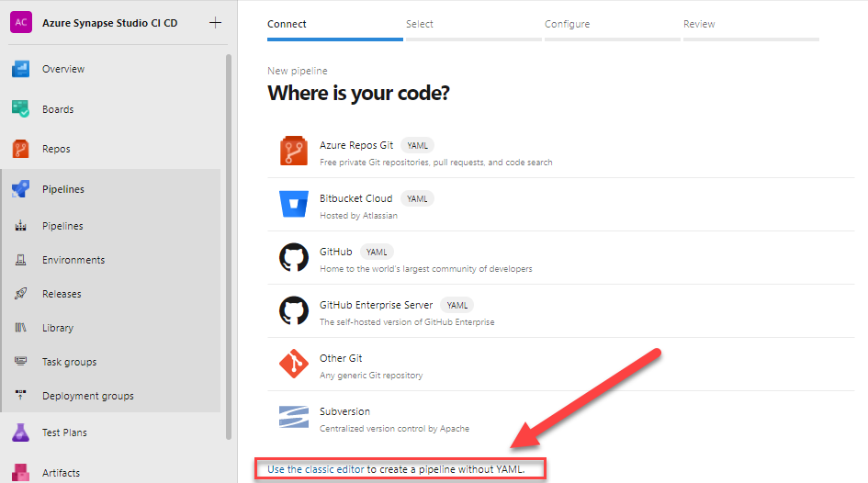The width and height of the screenshot is (868, 483).
Task: Click the Azure Repos Git icon
Action: 294,151
